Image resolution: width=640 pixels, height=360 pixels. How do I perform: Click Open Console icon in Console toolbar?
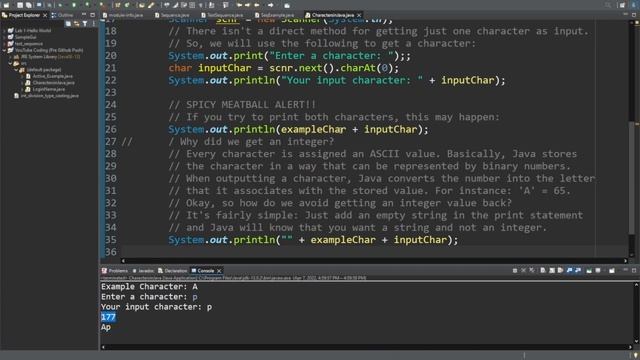(612, 270)
